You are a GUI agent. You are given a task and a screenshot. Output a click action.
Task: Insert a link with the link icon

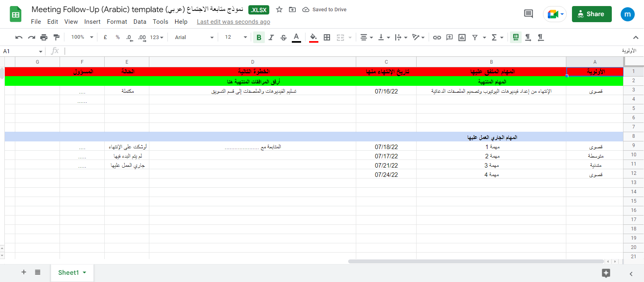(x=437, y=37)
